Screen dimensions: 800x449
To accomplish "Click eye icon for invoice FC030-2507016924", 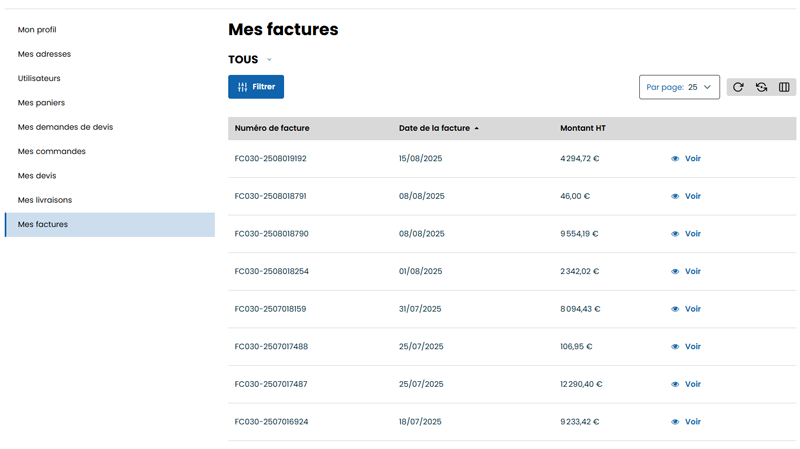I will (x=675, y=422).
